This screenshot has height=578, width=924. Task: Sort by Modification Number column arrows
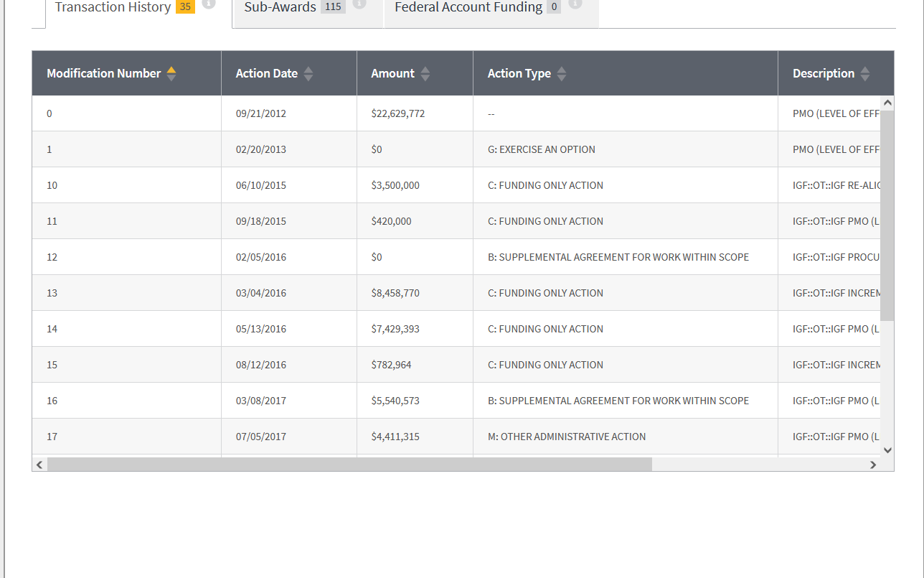(171, 73)
